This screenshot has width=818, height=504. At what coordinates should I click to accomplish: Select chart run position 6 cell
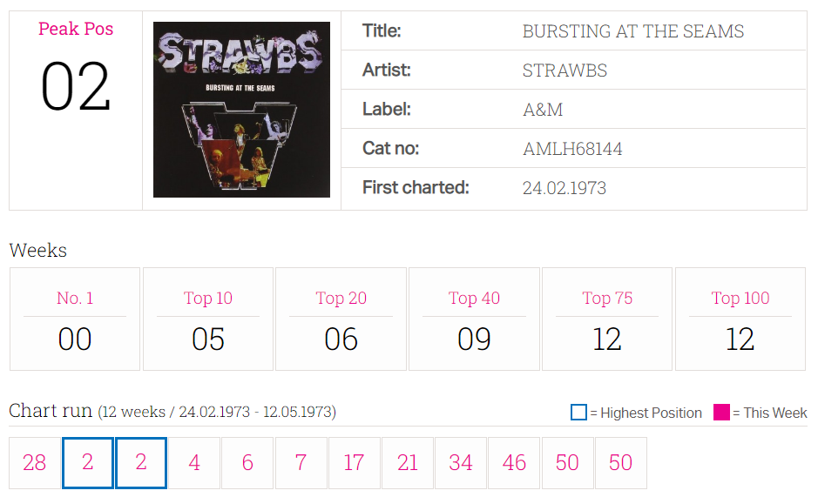[247, 463]
